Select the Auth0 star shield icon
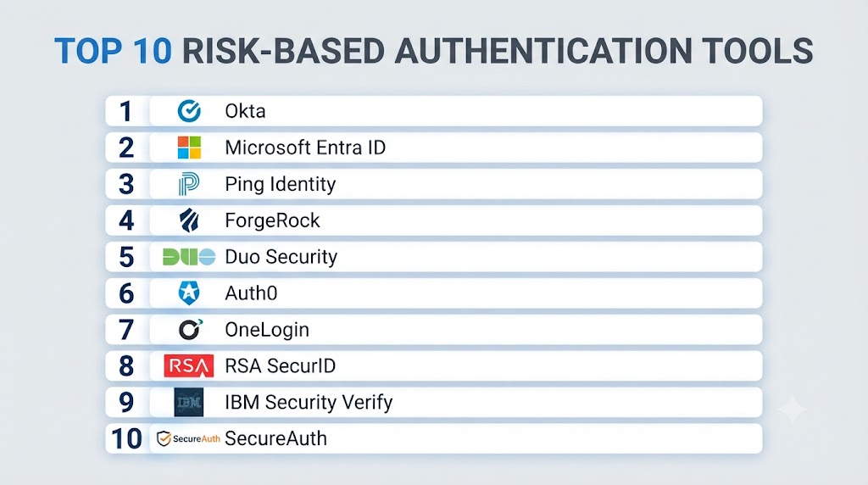 (x=189, y=293)
